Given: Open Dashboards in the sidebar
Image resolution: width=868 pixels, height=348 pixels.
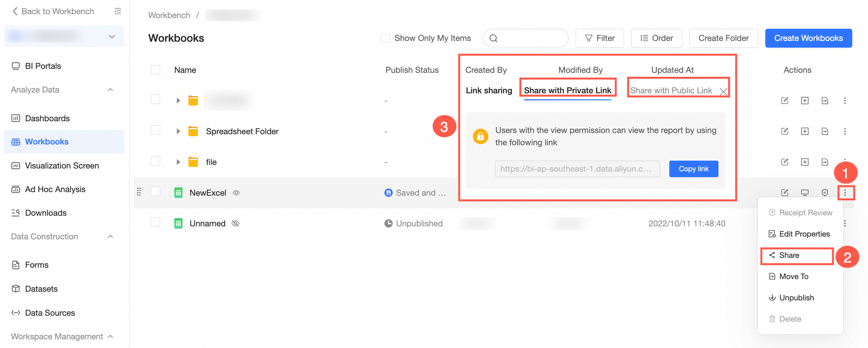Looking at the screenshot, I should coord(47,118).
